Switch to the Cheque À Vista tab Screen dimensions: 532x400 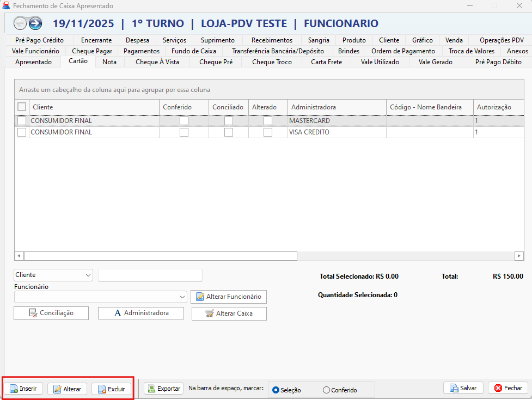coord(157,62)
